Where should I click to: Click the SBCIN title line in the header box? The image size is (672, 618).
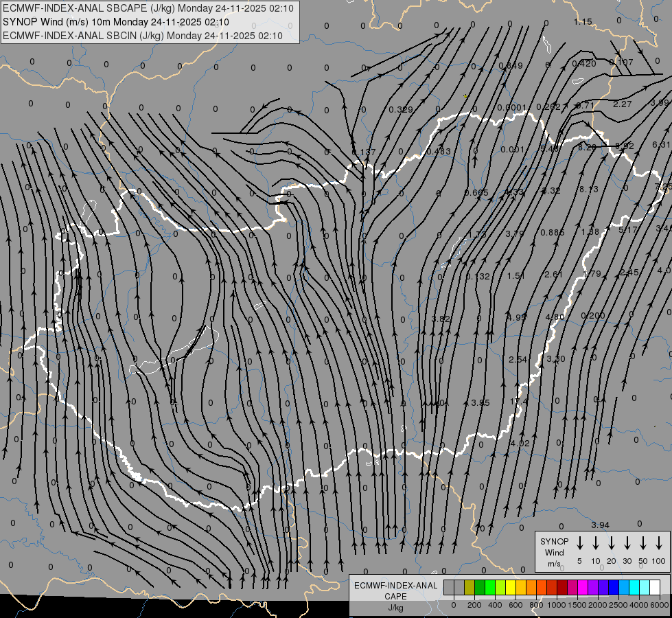143,36
